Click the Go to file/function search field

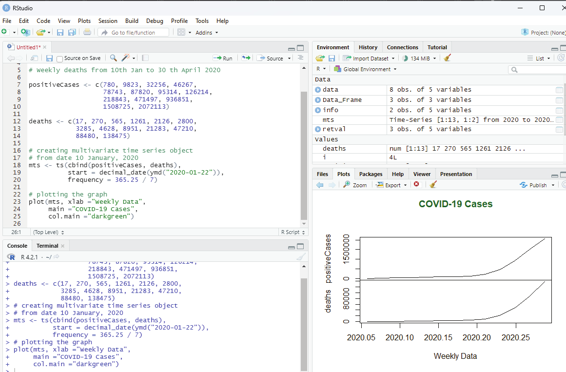pos(133,32)
